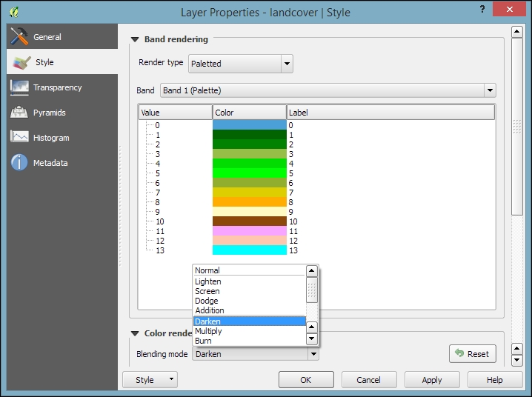The image size is (532, 397).
Task: Click label cell 6 in the Label column
Action: point(290,183)
